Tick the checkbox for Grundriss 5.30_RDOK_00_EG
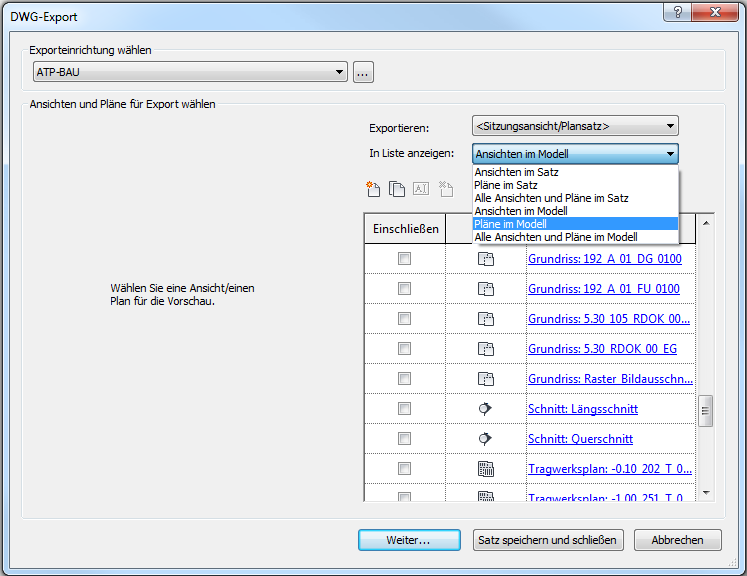Viewport: 747px width, 576px height. point(404,349)
